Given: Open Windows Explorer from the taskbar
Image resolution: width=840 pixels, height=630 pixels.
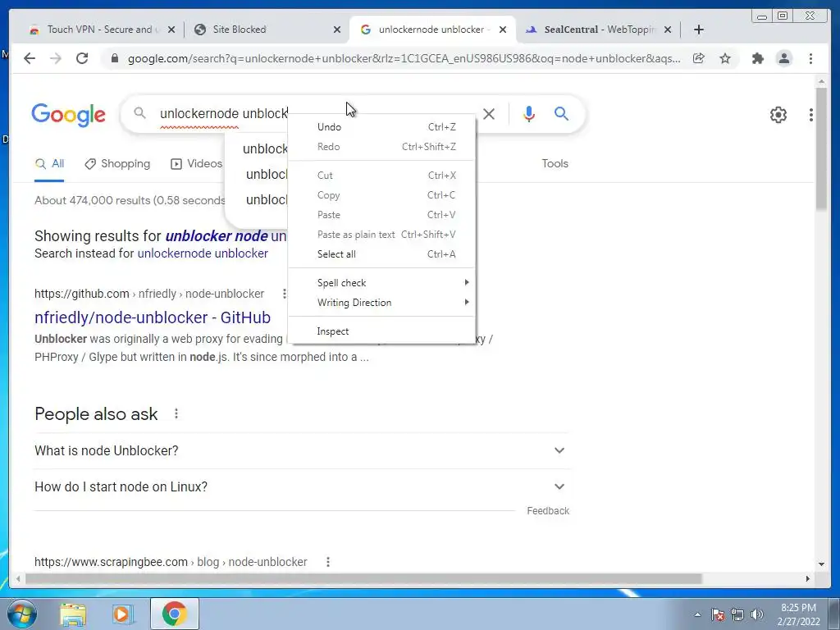Looking at the screenshot, I should click(x=73, y=614).
